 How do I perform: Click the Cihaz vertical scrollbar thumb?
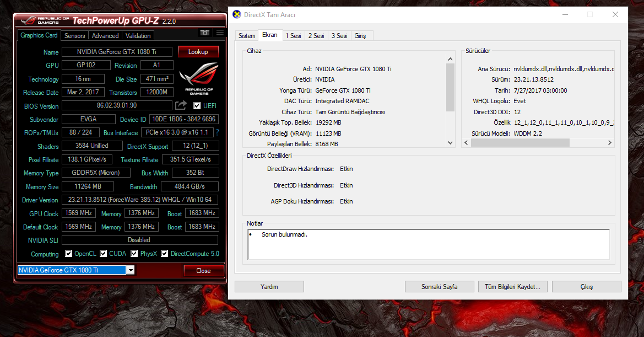451,88
